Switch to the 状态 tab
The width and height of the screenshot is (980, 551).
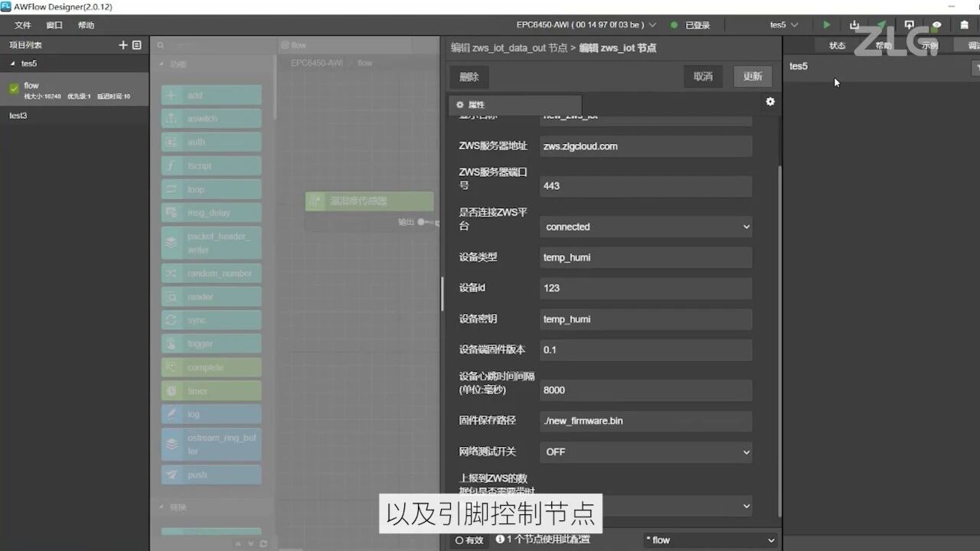(x=838, y=45)
